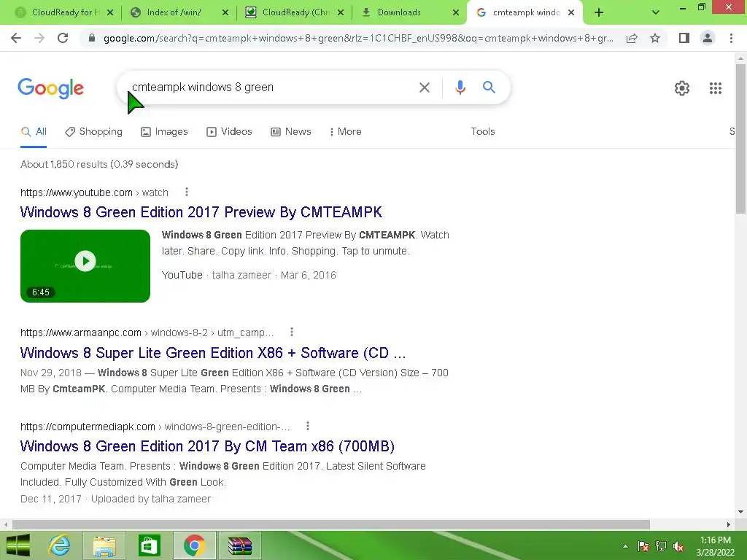Close the Index of /win/ tab
The height and width of the screenshot is (560, 747).
[225, 13]
